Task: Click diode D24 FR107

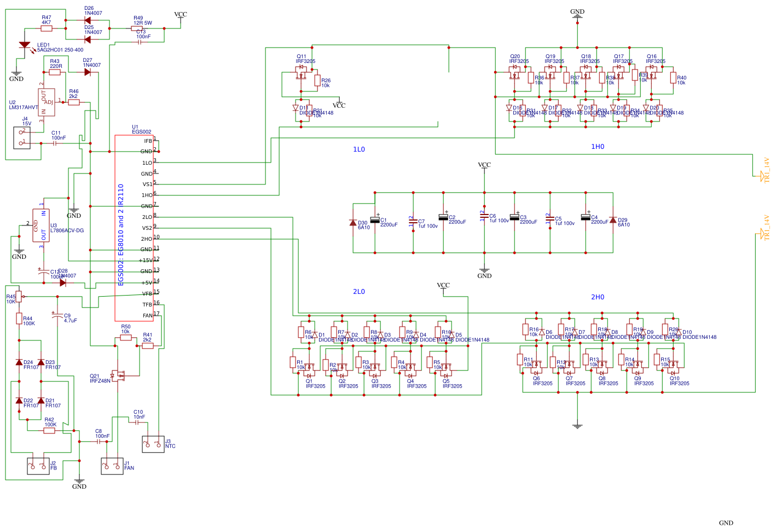Action: point(19,362)
